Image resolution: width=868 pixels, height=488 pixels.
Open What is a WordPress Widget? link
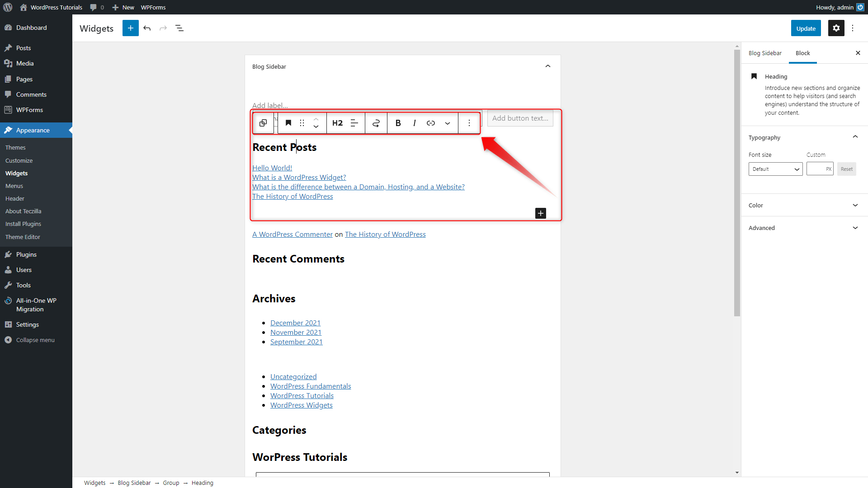299,178
